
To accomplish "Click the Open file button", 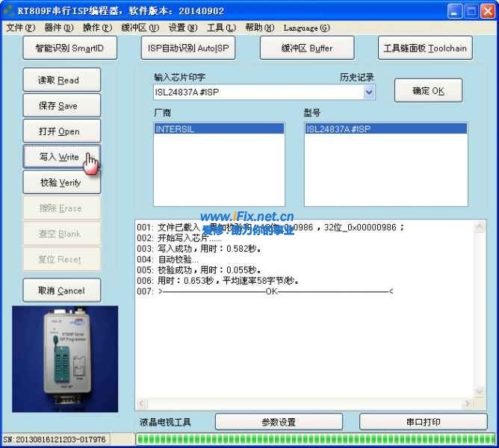I will (x=59, y=131).
